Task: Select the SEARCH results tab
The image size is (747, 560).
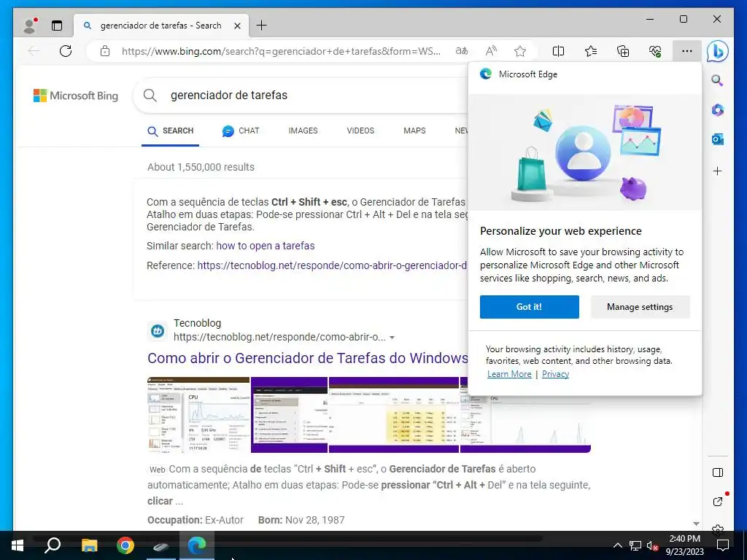Action: point(171,131)
